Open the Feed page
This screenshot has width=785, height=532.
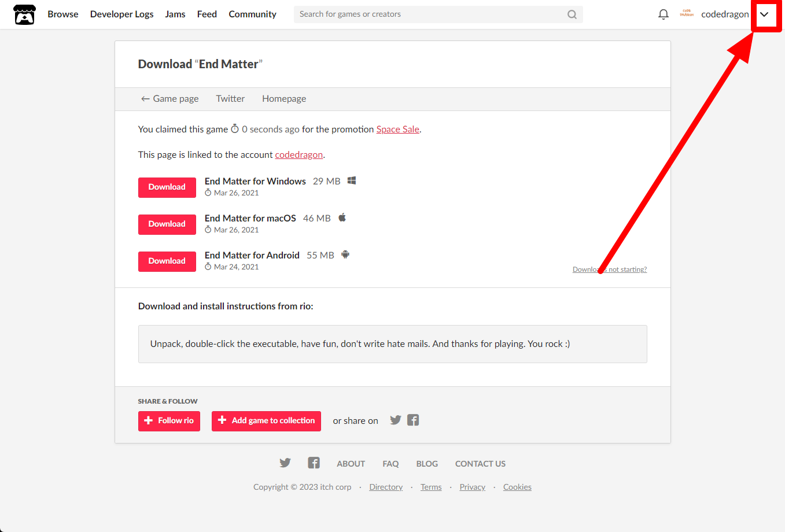click(x=207, y=14)
